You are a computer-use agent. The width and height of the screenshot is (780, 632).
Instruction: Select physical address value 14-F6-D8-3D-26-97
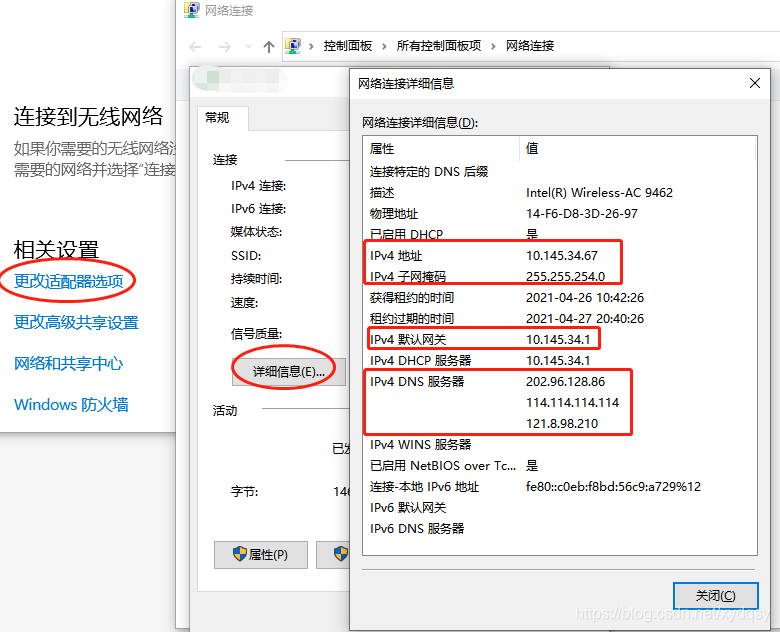click(582, 213)
